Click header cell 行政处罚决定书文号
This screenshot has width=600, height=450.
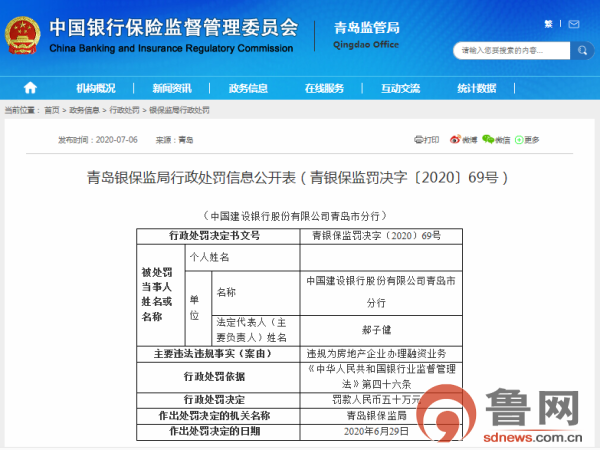click(218, 236)
